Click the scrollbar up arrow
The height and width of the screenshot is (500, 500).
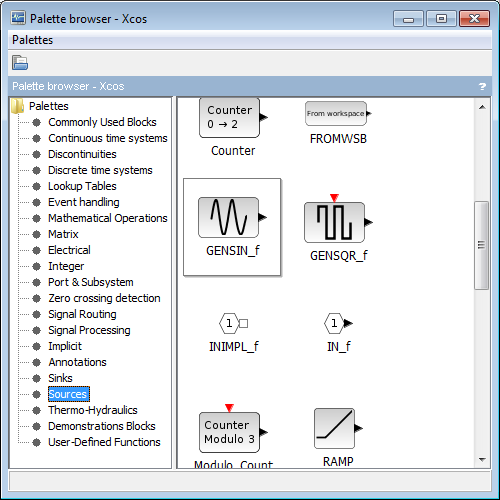(x=482, y=107)
